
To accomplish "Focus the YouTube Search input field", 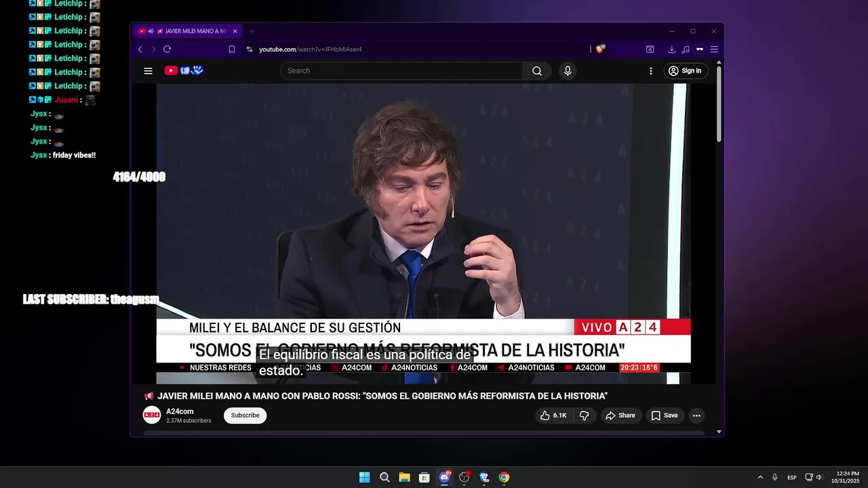I will pos(401,70).
